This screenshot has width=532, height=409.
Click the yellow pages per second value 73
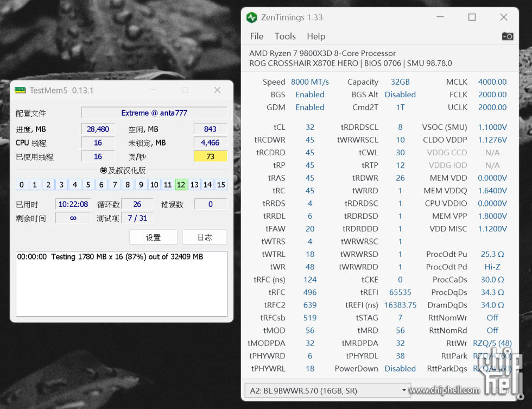211,156
